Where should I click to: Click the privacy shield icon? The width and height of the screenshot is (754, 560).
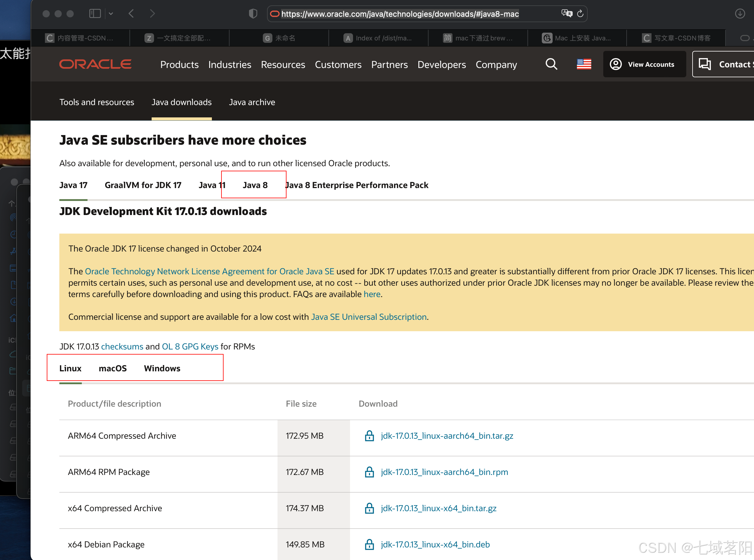[253, 13]
